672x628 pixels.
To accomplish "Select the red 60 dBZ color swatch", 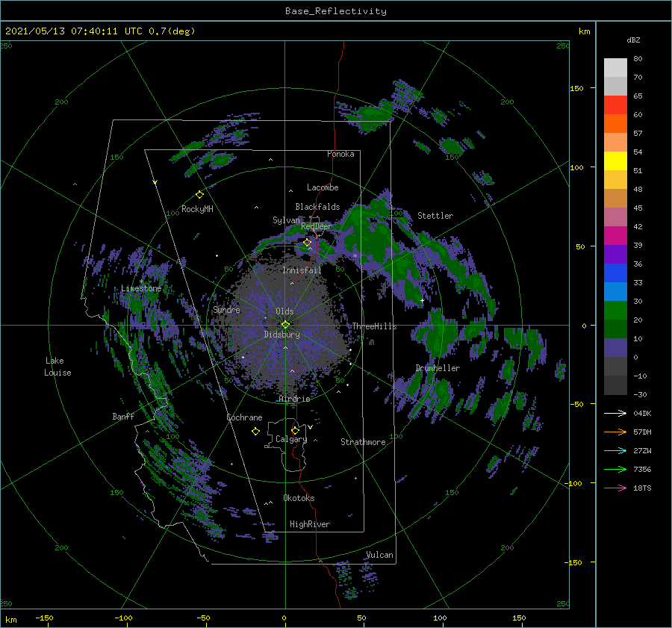I will [615, 105].
